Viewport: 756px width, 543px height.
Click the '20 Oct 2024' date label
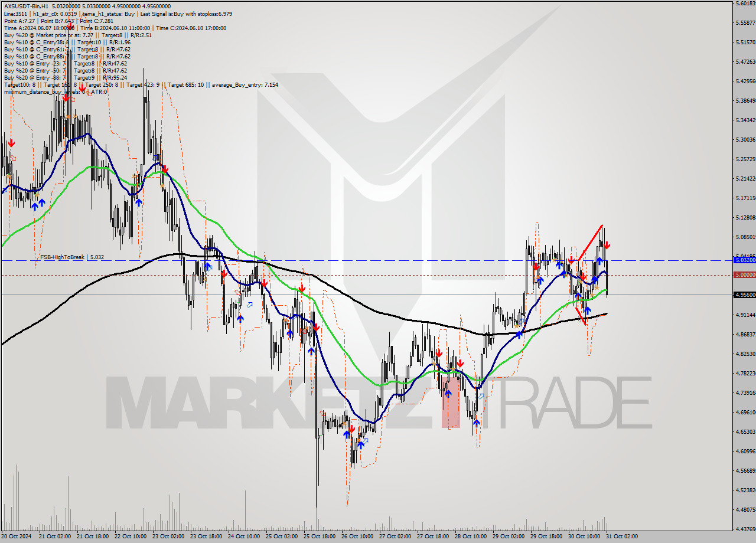click(x=15, y=537)
